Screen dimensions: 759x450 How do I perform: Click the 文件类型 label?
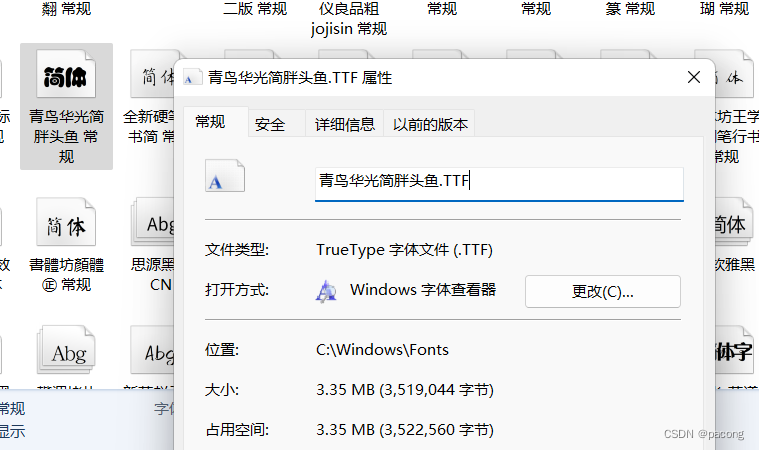[x=237, y=250]
